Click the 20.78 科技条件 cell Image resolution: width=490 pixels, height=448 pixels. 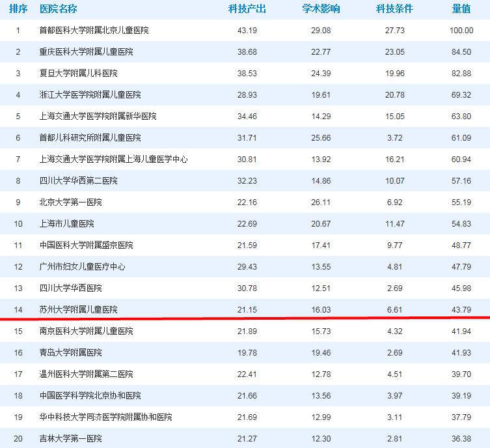pyautogui.click(x=395, y=94)
